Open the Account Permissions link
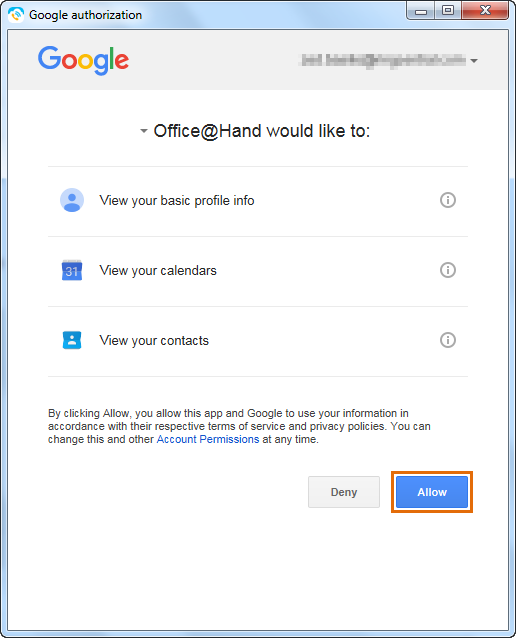The image size is (516, 638). pos(208,439)
